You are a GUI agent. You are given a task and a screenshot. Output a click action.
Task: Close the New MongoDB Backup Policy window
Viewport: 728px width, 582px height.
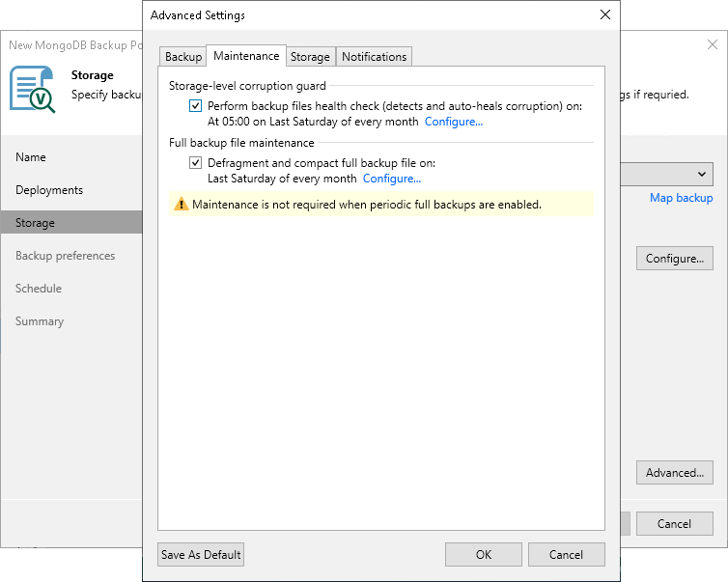point(713,44)
